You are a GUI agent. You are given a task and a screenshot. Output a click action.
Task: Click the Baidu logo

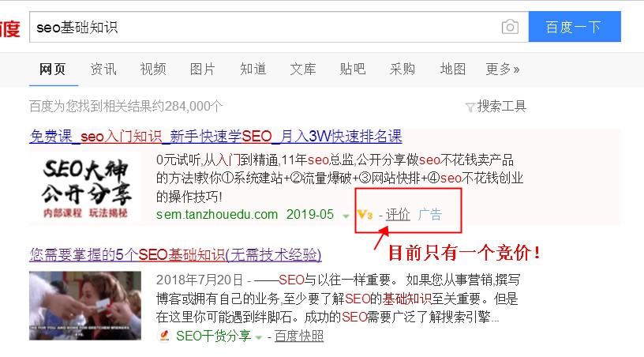[9, 28]
